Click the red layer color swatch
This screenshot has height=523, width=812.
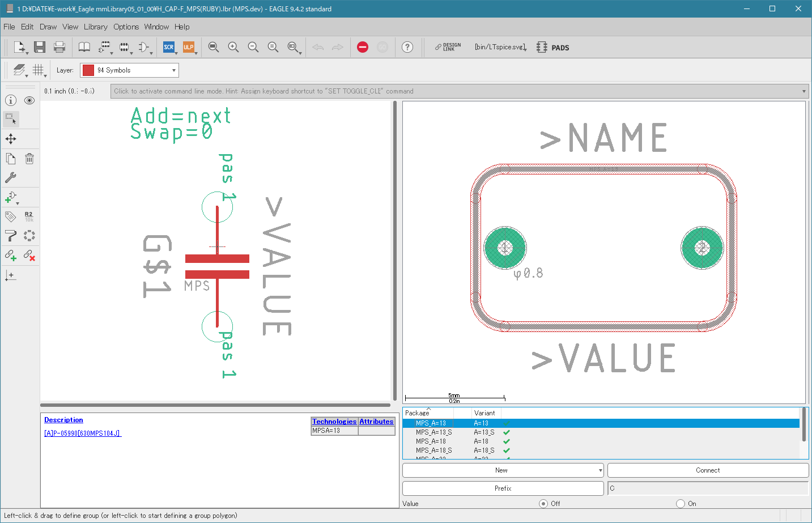pyautogui.click(x=88, y=70)
